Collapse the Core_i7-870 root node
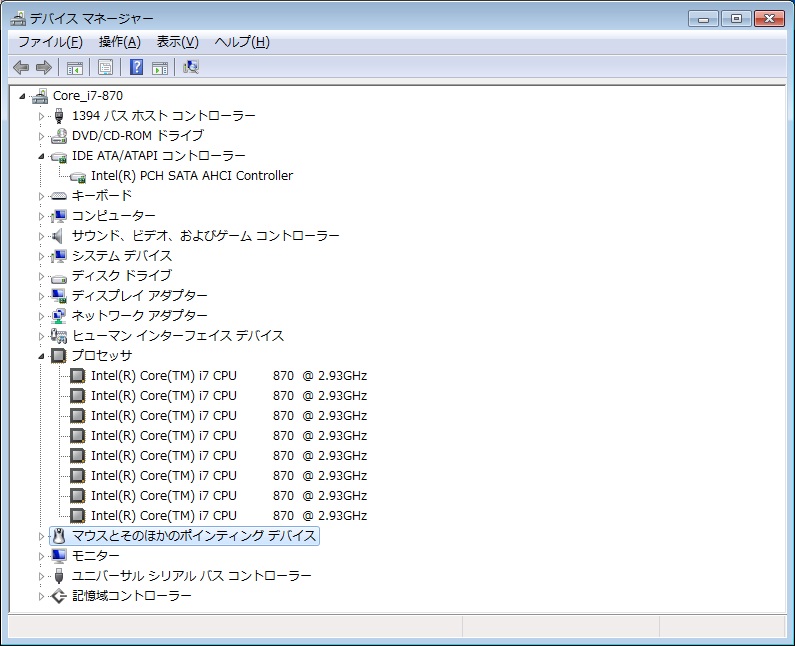 click(x=22, y=96)
